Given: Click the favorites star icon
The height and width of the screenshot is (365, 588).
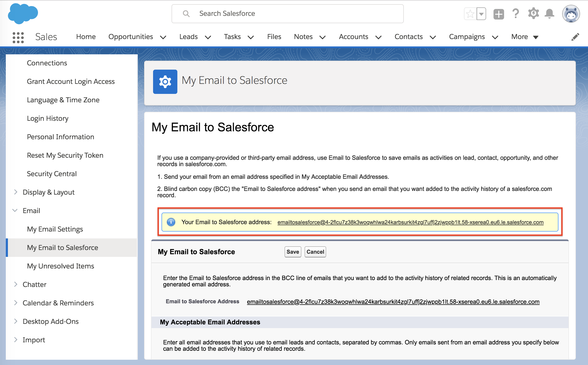Looking at the screenshot, I should click(470, 13).
